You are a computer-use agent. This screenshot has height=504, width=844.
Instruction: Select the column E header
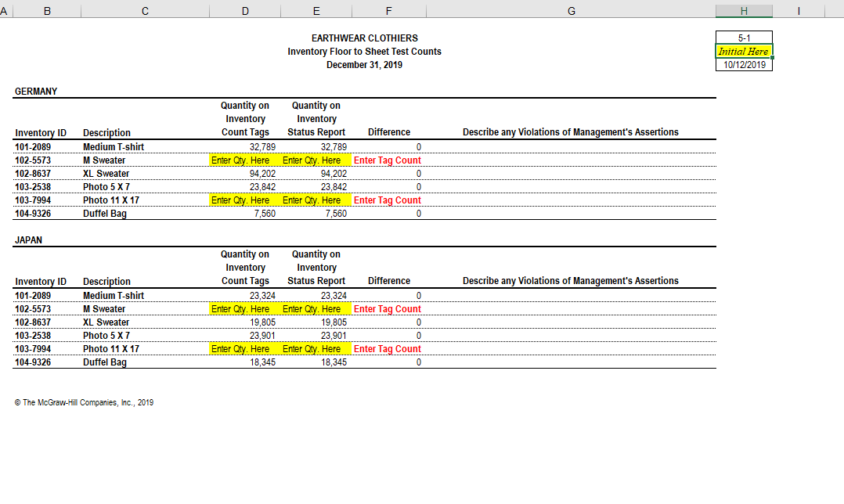[316, 11]
